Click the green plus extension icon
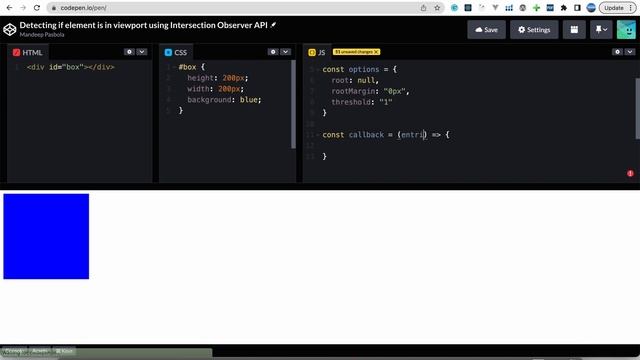Image resolution: width=640 pixels, height=360 pixels. pyautogui.click(x=536, y=8)
